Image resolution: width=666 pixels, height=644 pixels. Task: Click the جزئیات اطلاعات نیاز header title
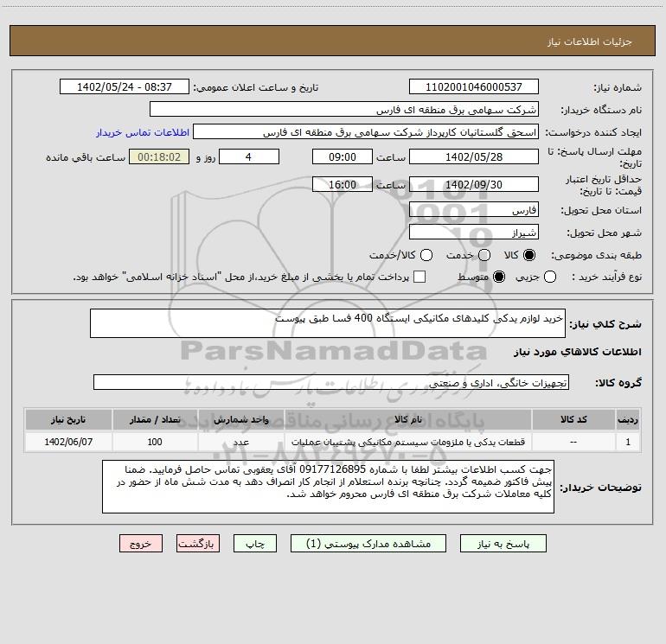pos(589,41)
